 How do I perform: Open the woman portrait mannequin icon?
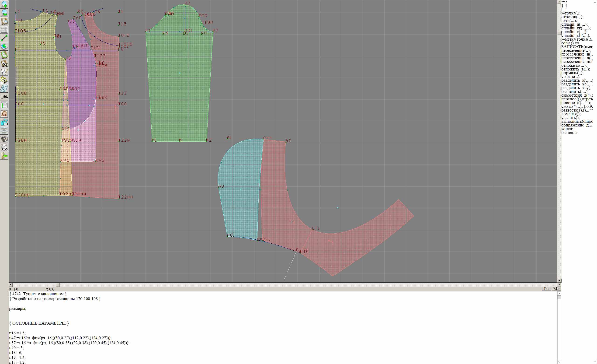click(4, 114)
